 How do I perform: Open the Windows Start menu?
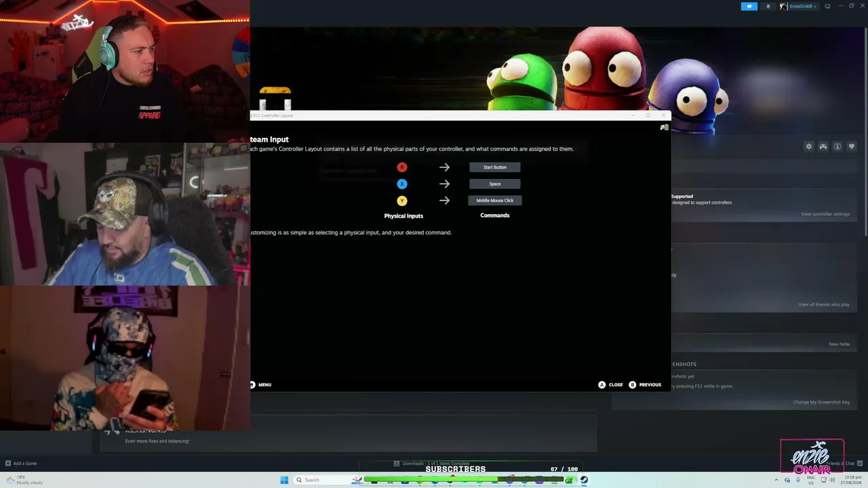point(284,480)
